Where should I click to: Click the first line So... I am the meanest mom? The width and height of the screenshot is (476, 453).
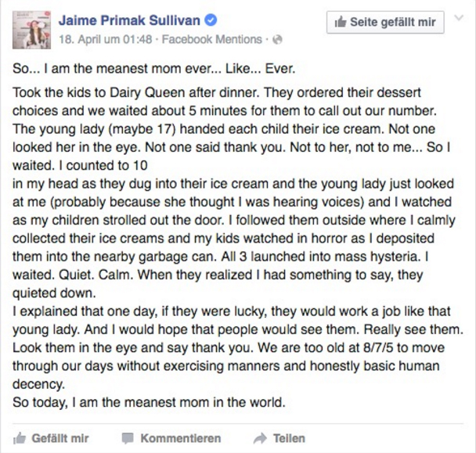click(154, 69)
